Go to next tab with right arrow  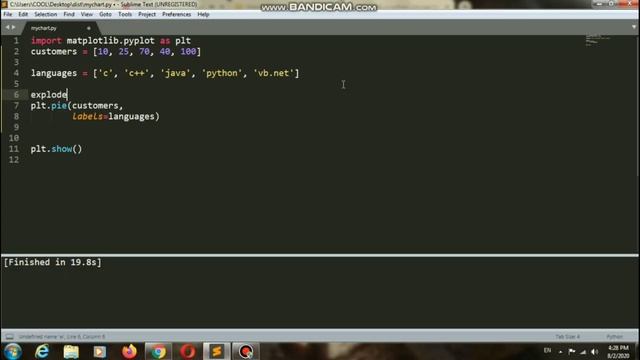coord(13,27)
